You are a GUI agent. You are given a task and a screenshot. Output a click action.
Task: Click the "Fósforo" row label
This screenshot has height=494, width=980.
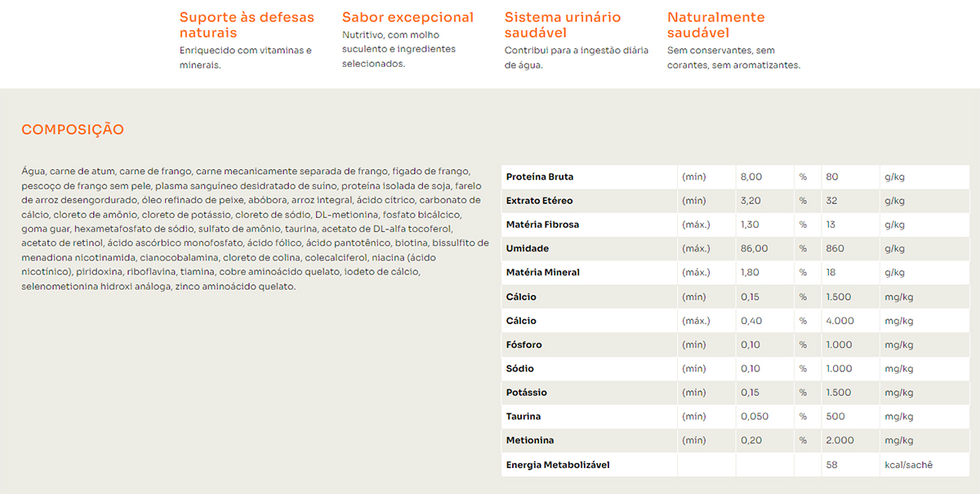(524, 345)
